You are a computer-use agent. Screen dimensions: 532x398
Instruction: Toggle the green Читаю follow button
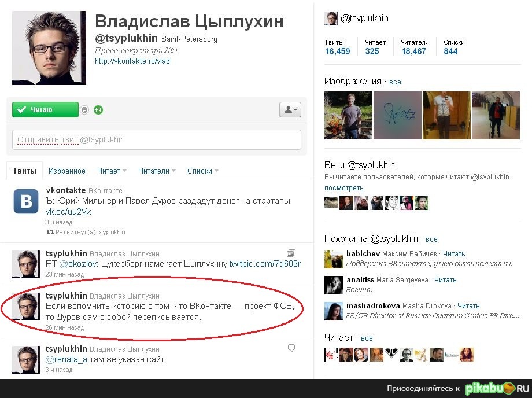point(45,109)
